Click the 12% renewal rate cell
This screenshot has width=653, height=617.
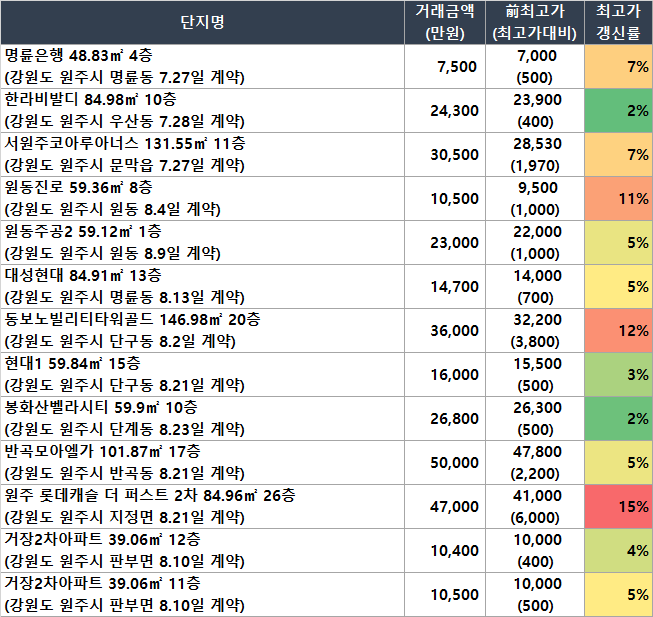(x=618, y=331)
